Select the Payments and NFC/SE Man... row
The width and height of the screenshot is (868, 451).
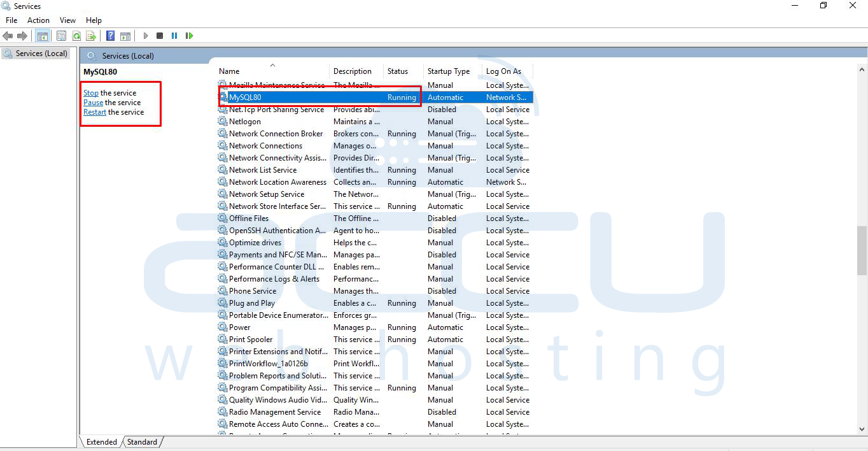375,255
